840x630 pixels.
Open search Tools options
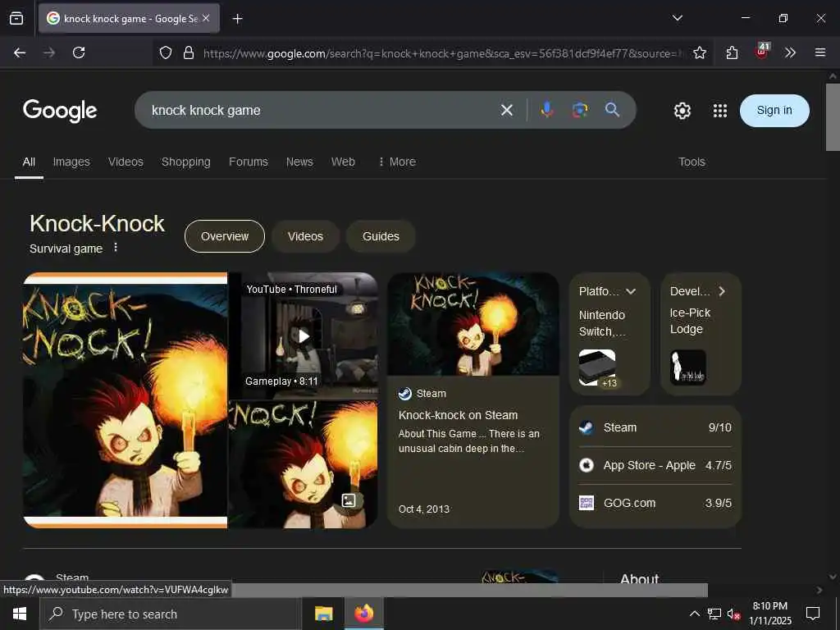tap(691, 162)
